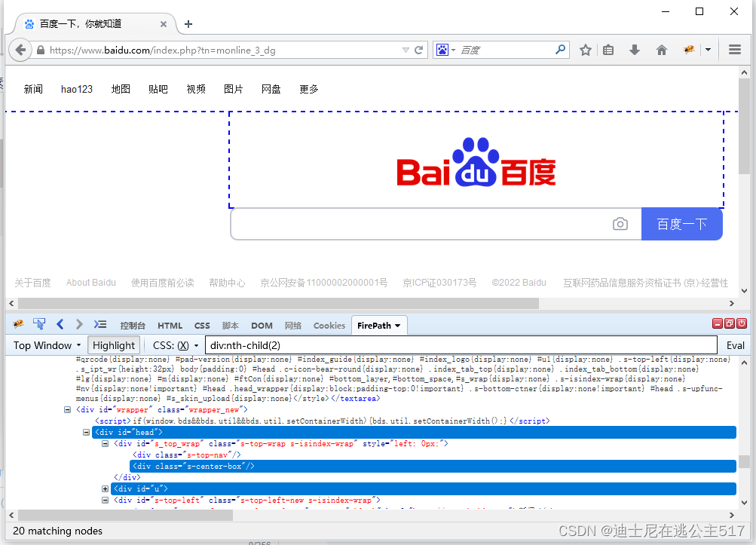The width and height of the screenshot is (756, 545).
Task: Collapse the div id s_top_wrap node
Action: [105, 444]
